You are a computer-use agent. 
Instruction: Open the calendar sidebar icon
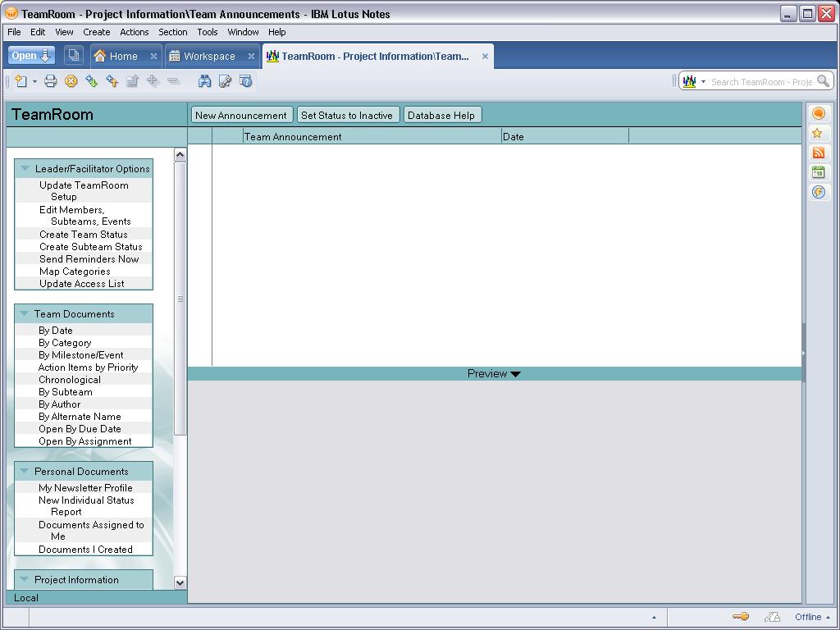(819, 172)
